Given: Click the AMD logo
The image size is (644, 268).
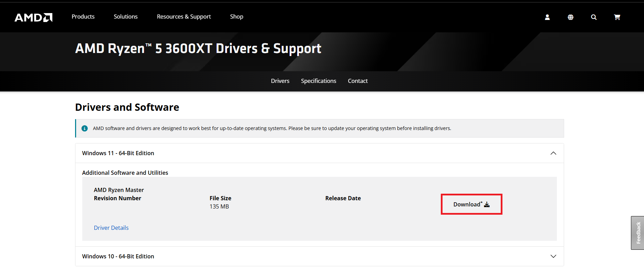Looking at the screenshot, I should tap(33, 17).
